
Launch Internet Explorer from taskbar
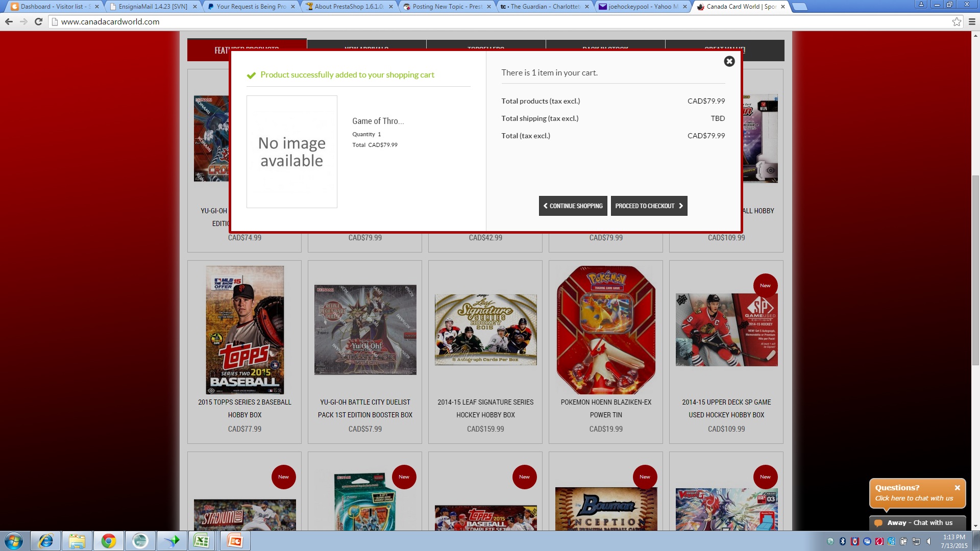tap(46, 541)
